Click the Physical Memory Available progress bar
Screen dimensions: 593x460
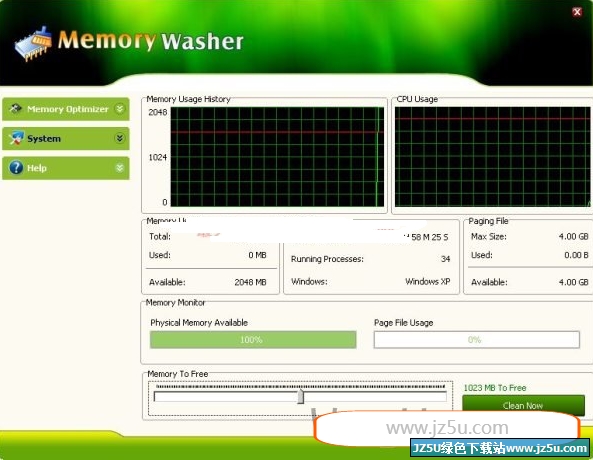(253, 340)
